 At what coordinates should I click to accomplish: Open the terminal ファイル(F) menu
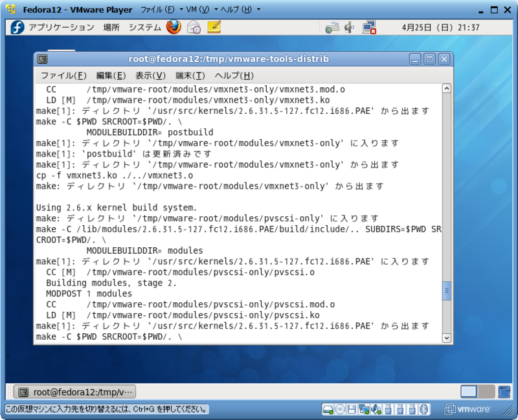point(63,76)
